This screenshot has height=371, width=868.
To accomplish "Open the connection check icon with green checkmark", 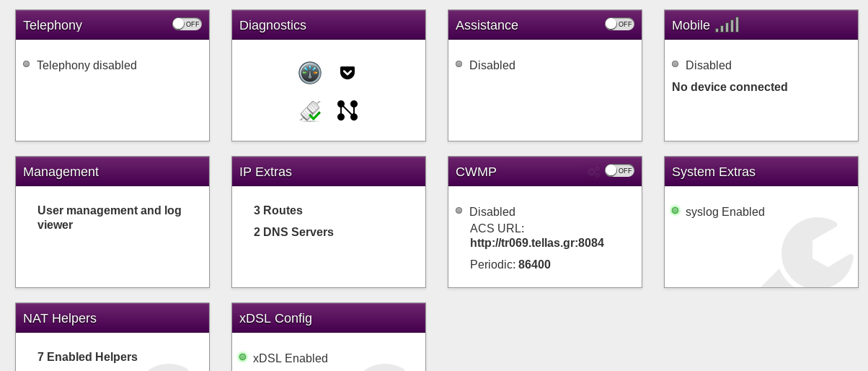I will coord(310,110).
